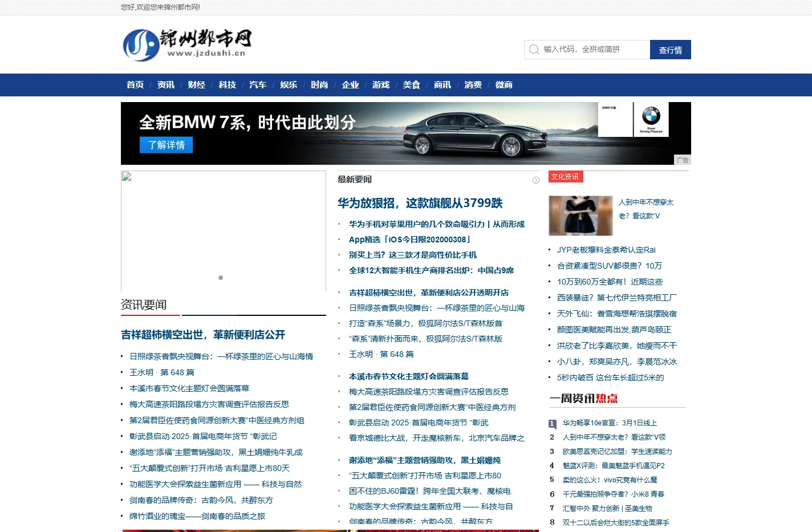Open the 资讯 nav item

pos(166,85)
